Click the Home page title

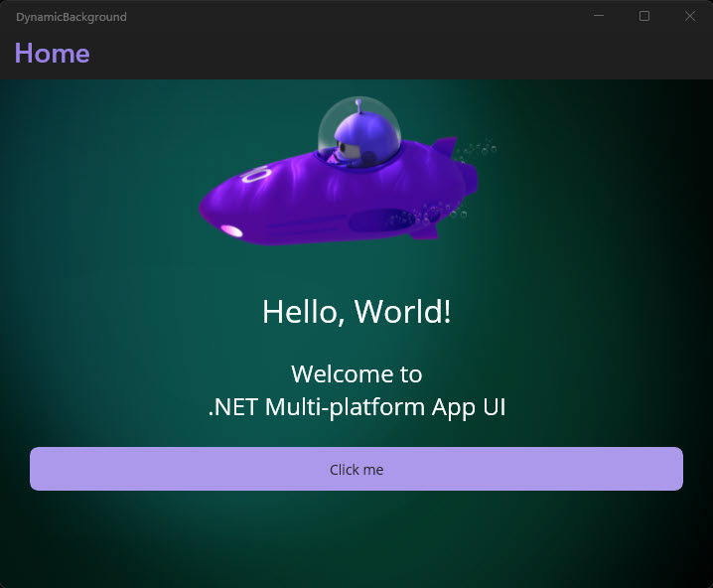pyautogui.click(x=52, y=54)
